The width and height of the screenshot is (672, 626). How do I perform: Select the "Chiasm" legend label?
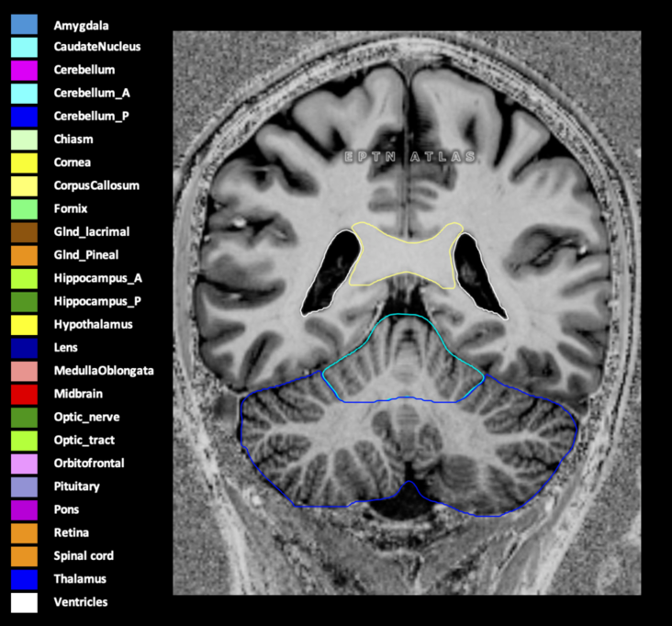click(x=73, y=139)
